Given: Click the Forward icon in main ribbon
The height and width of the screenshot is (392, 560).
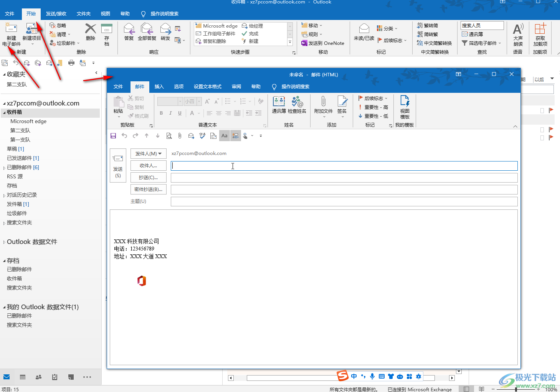Looking at the screenshot, I should point(165,28).
